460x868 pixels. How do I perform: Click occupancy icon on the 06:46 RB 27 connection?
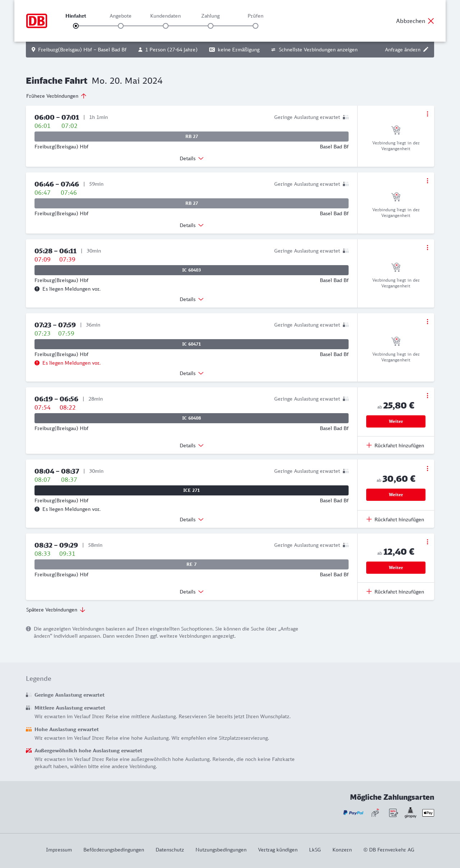tap(346, 184)
